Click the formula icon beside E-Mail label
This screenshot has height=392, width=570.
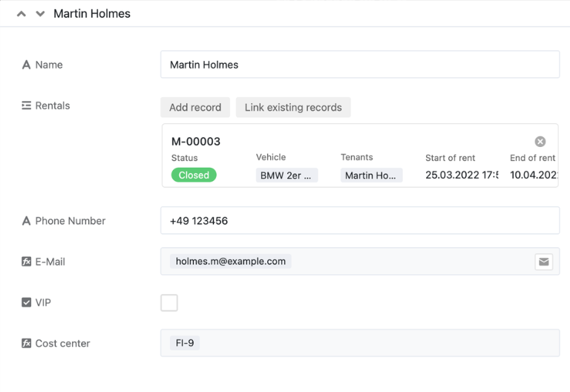[x=27, y=261]
